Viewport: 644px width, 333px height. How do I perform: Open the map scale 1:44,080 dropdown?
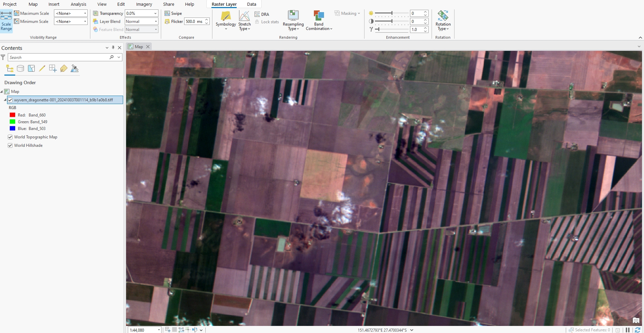tap(159, 330)
